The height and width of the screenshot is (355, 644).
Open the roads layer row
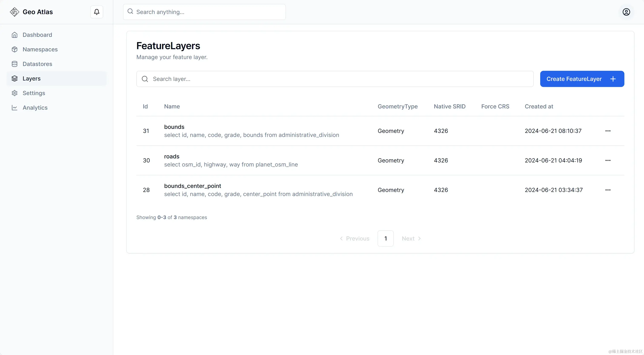coord(171,156)
